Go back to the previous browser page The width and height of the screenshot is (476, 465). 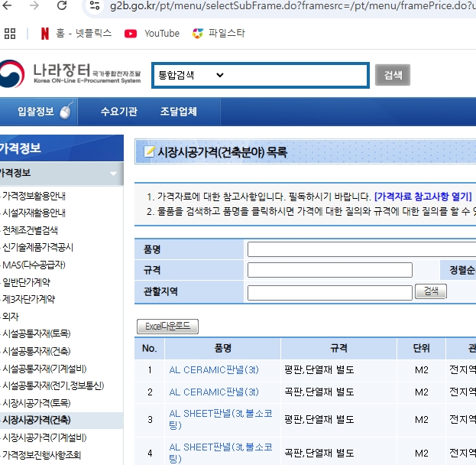click(x=8, y=6)
